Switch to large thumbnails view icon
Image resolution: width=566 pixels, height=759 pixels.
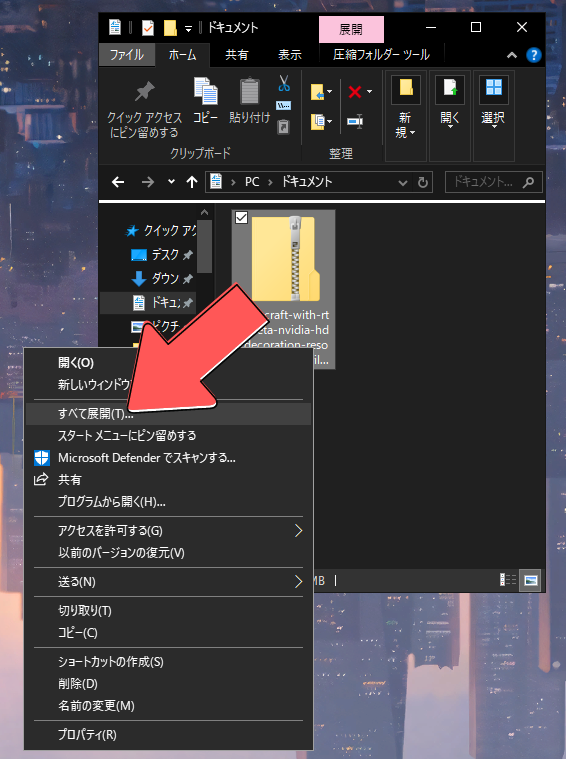pos(531,580)
